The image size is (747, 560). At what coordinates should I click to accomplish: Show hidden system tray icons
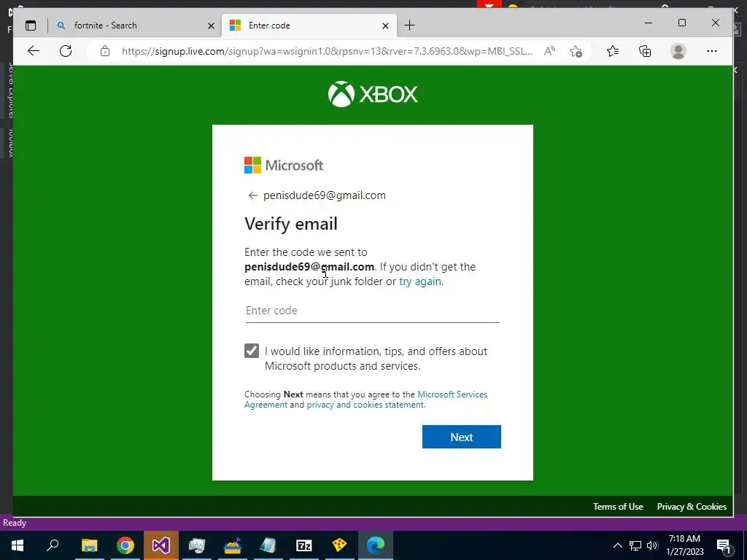pos(617,545)
